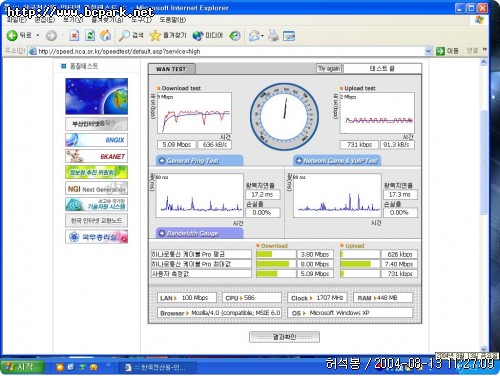Click the result confirmation button below panel
Screen dimensions: 500x376
pos(284,337)
